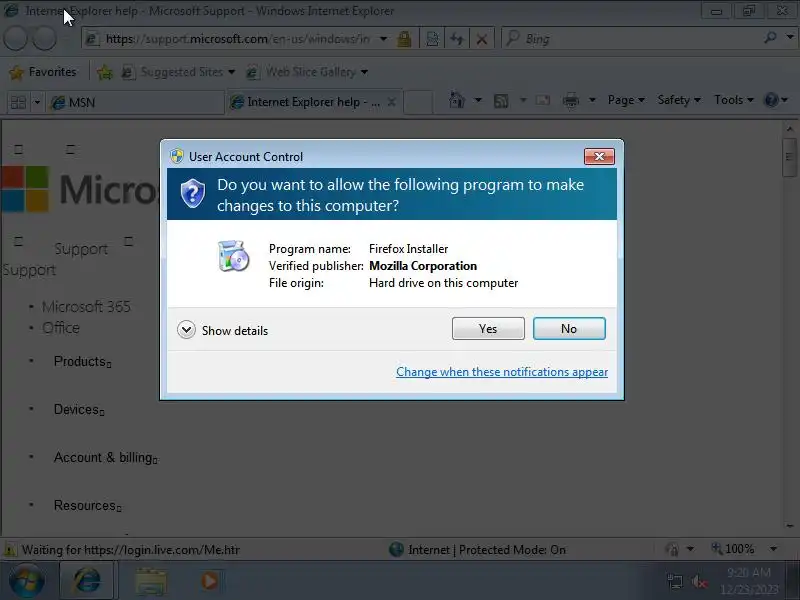Image resolution: width=800 pixels, height=600 pixels.
Task: Expand the Resources menu item
Action: coord(87,505)
